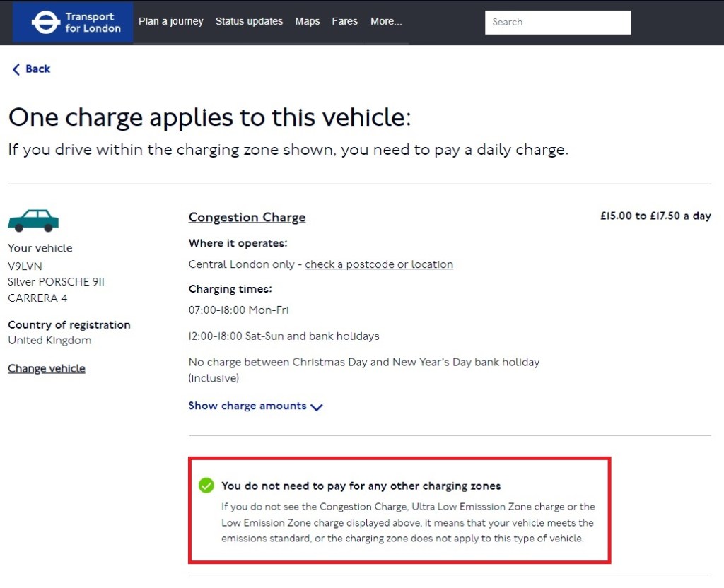Open the Maps navigation item
The image size is (724, 588).
pyautogui.click(x=308, y=22)
